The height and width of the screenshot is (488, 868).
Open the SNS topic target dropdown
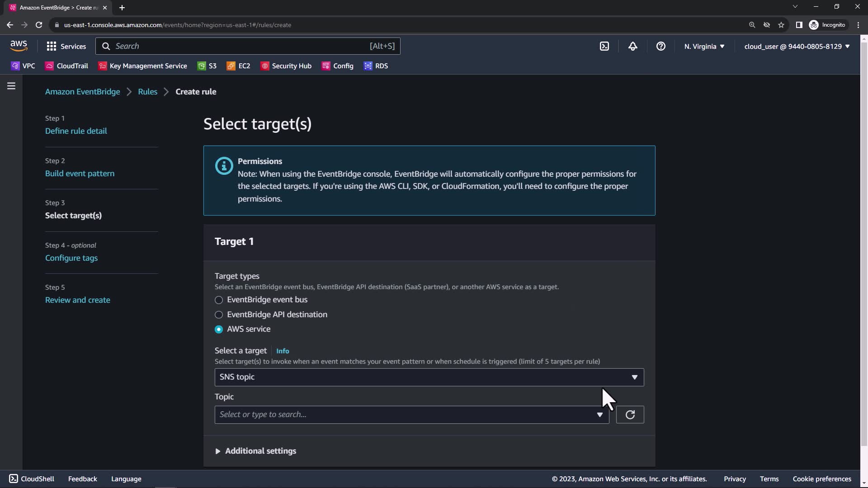point(429,377)
